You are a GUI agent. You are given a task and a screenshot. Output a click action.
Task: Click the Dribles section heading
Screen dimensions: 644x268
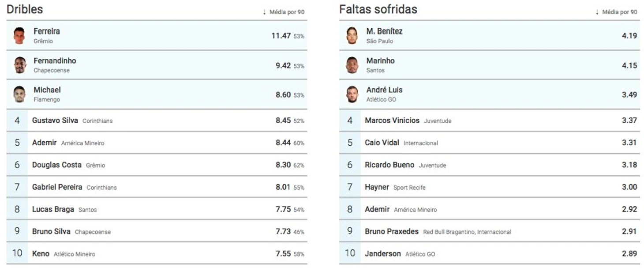pos(25,9)
